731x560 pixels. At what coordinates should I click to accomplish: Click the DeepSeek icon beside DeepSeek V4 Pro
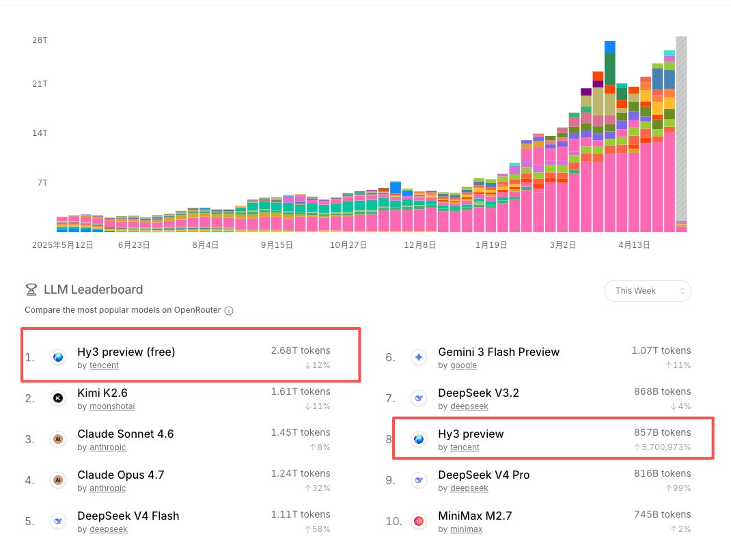pyautogui.click(x=419, y=480)
